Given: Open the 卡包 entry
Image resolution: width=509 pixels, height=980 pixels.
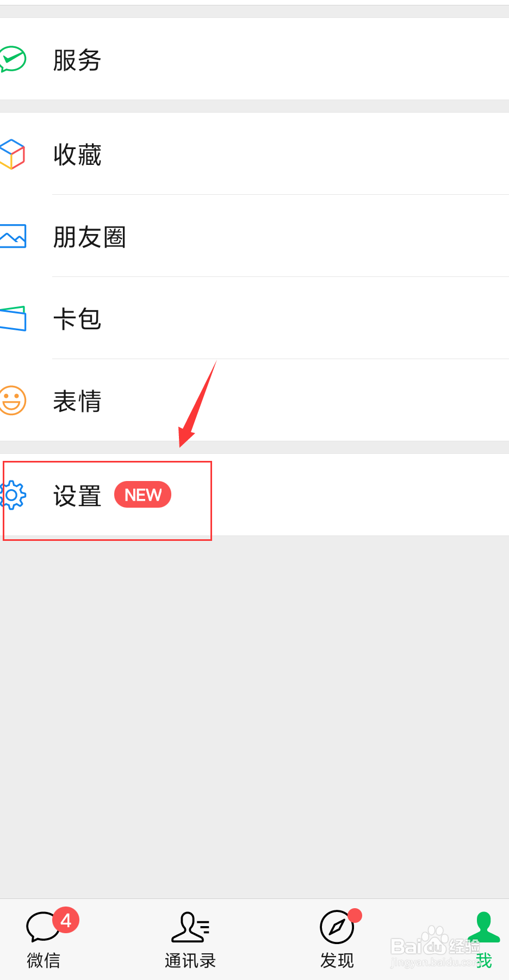Looking at the screenshot, I should point(254,318).
